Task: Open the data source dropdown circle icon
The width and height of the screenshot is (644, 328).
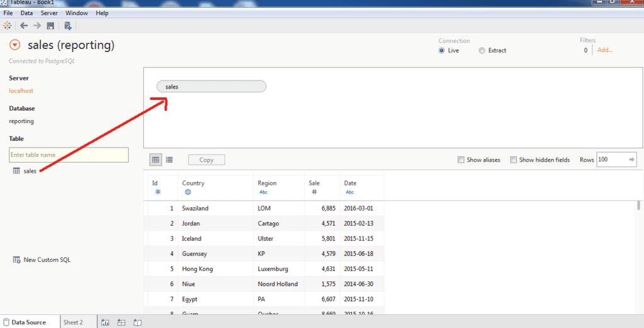Action: [15, 45]
